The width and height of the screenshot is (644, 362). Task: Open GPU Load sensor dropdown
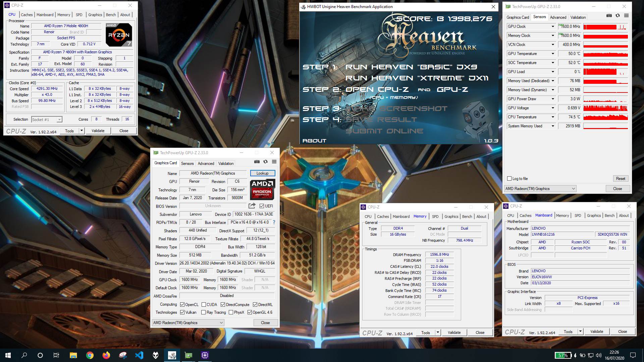(553, 72)
